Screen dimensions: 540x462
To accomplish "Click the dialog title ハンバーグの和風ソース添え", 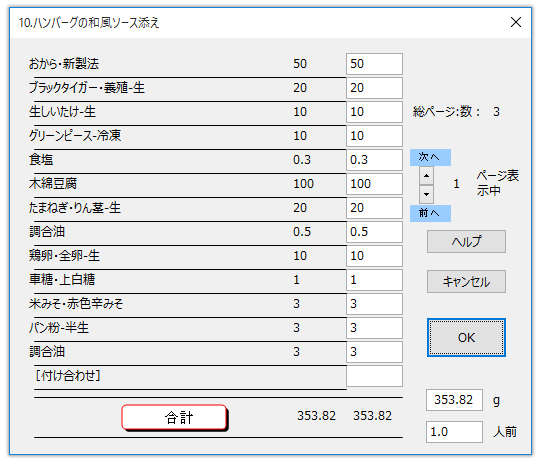I will tap(89, 23).
